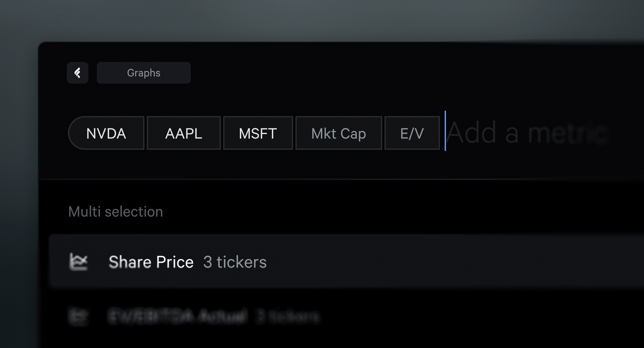Click the Share Price line chart icon

78,262
